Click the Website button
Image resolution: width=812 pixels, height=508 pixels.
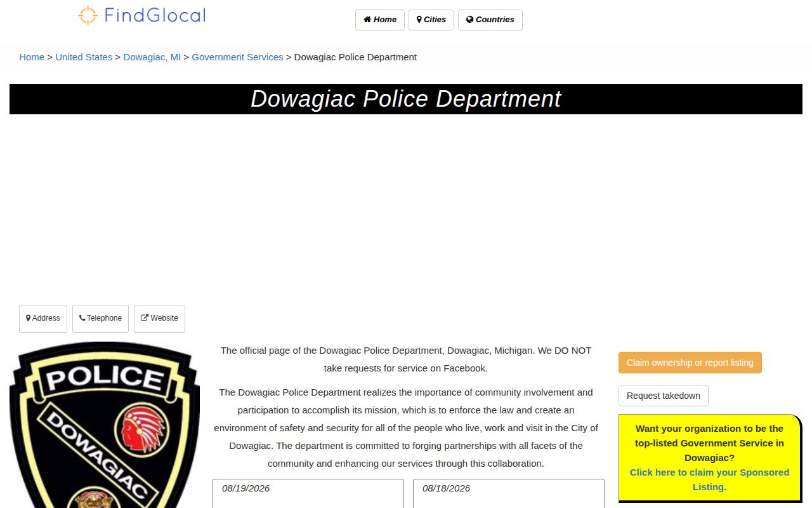click(x=159, y=319)
